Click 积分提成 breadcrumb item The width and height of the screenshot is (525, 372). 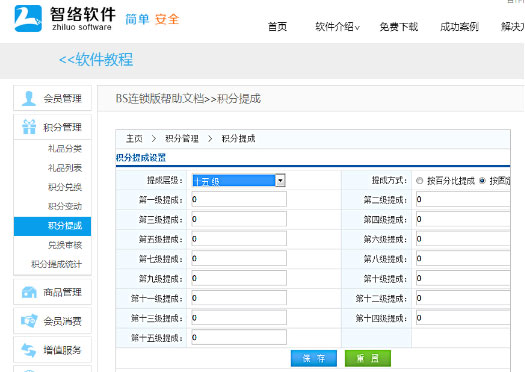point(238,139)
